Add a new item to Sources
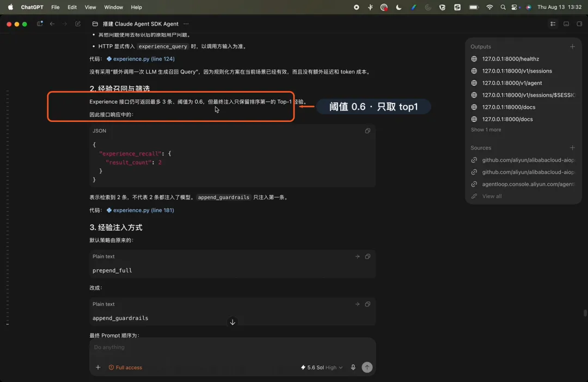Viewport: 588px width, 382px height. tap(572, 147)
